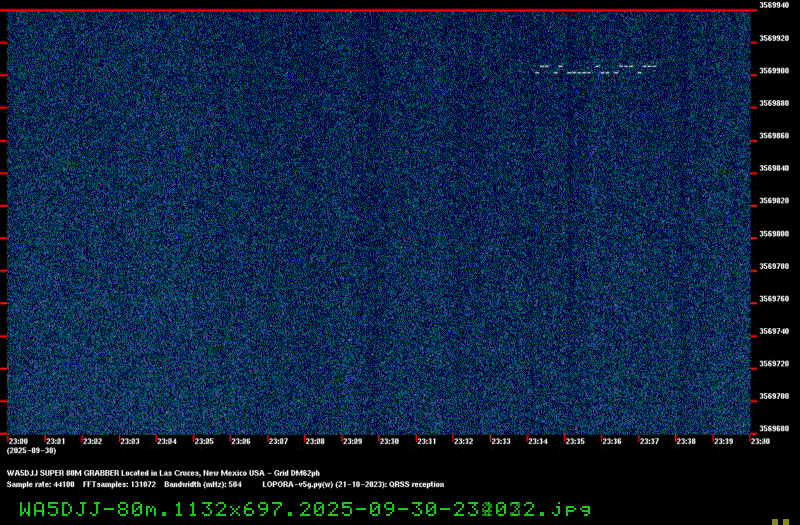Image resolution: width=800 pixels, height=525 pixels.
Task: Click the 3569920 frequency label
Action: tap(774, 38)
